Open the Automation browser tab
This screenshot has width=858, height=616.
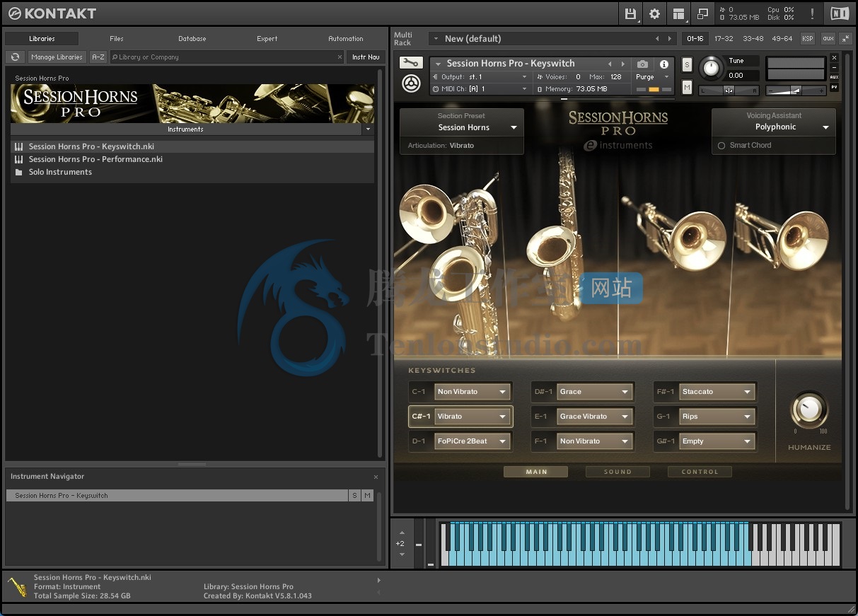click(x=346, y=39)
